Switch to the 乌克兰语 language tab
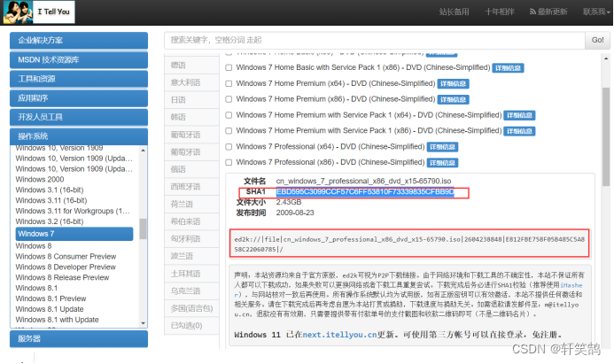614x364 pixels. 191,290
